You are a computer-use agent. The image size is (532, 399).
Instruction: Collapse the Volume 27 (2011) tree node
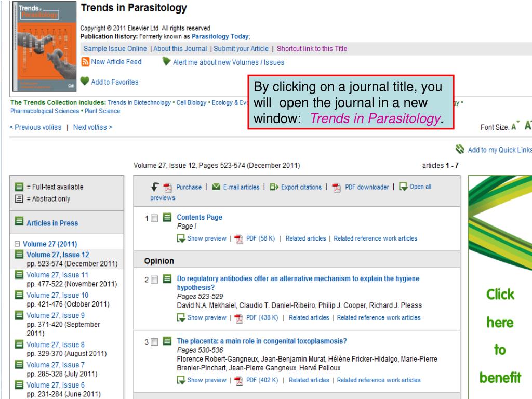(17, 244)
